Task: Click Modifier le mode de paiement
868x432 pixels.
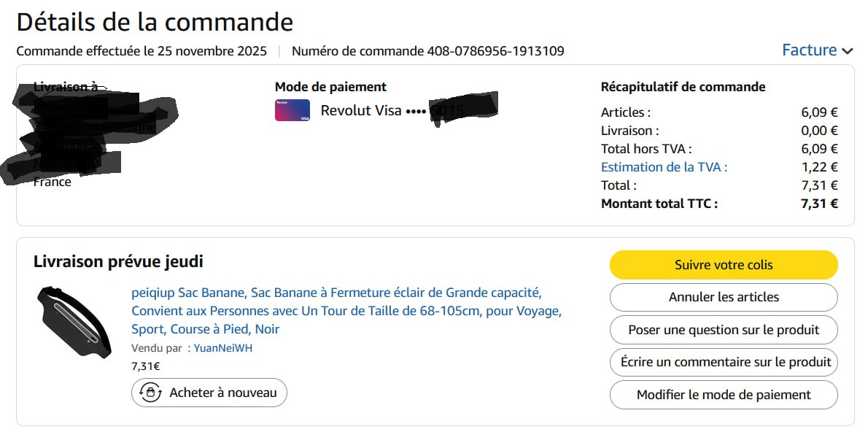Action: pyautogui.click(x=724, y=395)
